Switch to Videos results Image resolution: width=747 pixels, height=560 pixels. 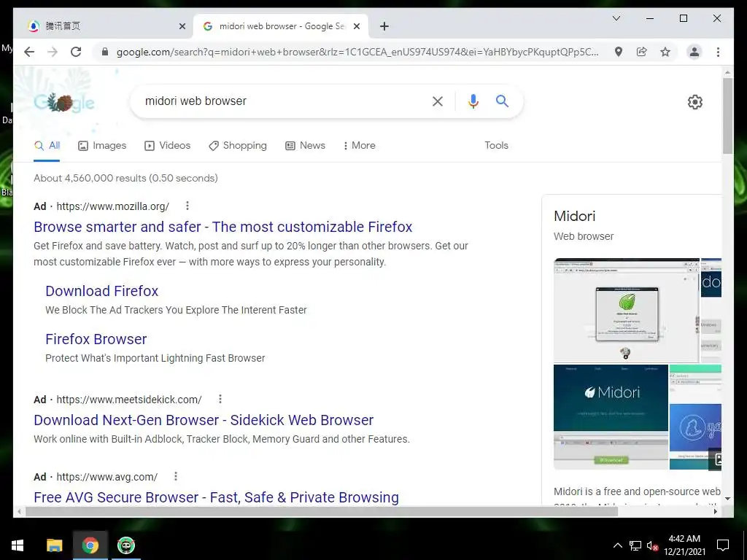167,145
